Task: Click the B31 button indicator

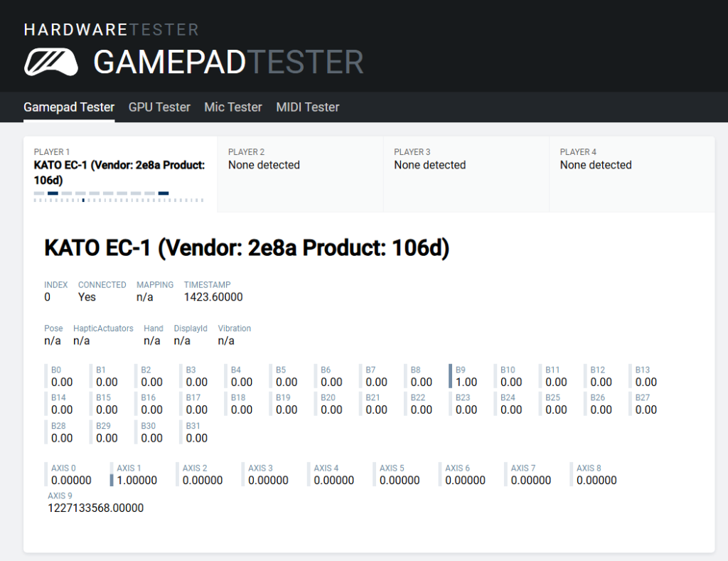Action: coord(196,432)
